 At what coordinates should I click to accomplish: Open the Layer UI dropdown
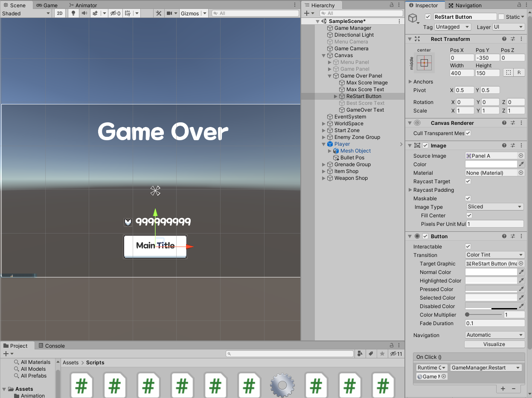click(x=509, y=27)
